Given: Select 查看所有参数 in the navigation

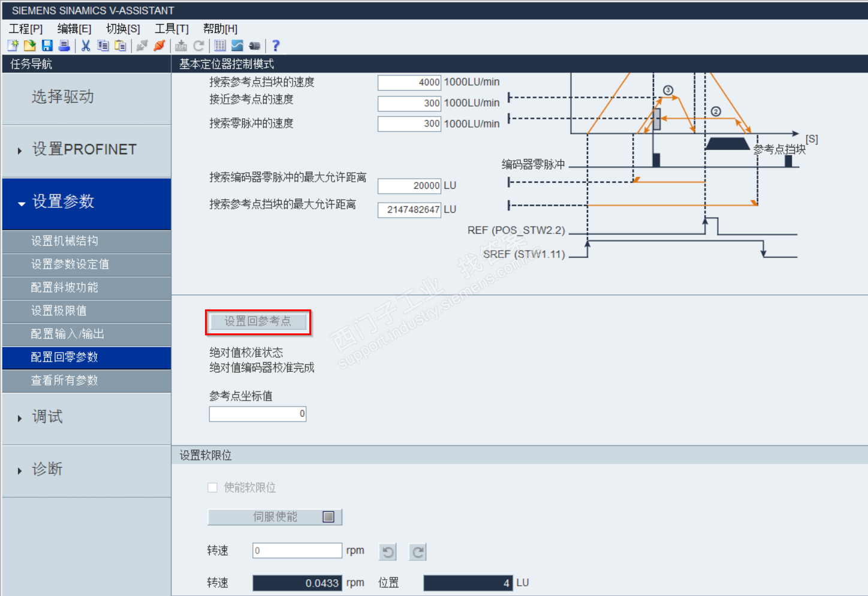Looking at the screenshot, I should pos(86,381).
